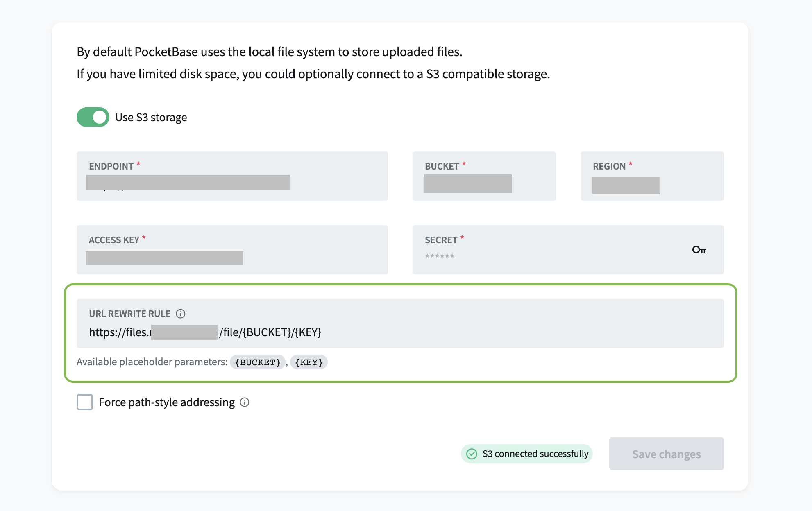Click info icon beside URL Rewrite Rule
Image resolution: width=812 pixels, height=511 pixels.
tap(181, 314)
